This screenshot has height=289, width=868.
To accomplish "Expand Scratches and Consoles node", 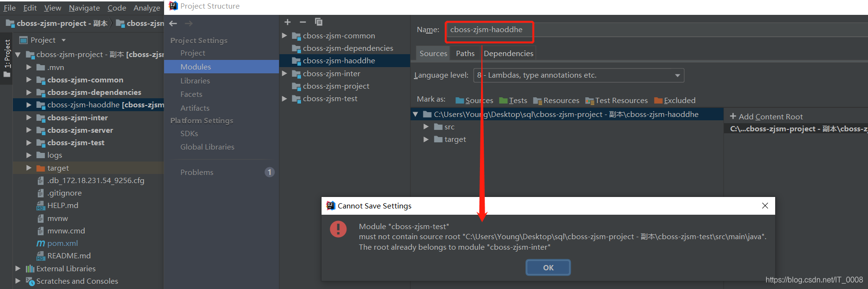I will coord(18,281).
